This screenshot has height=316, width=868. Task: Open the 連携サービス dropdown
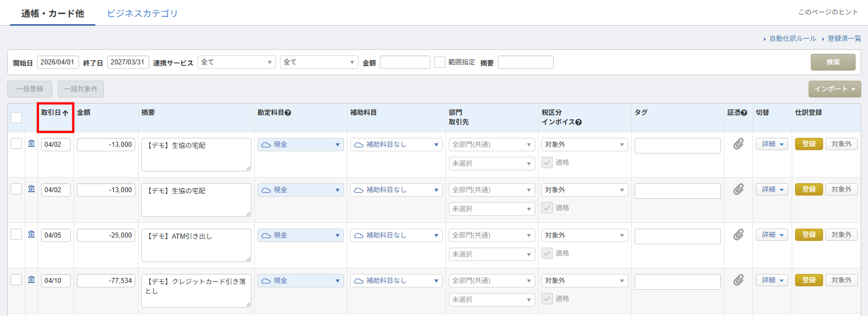click(x=237, y=62)
